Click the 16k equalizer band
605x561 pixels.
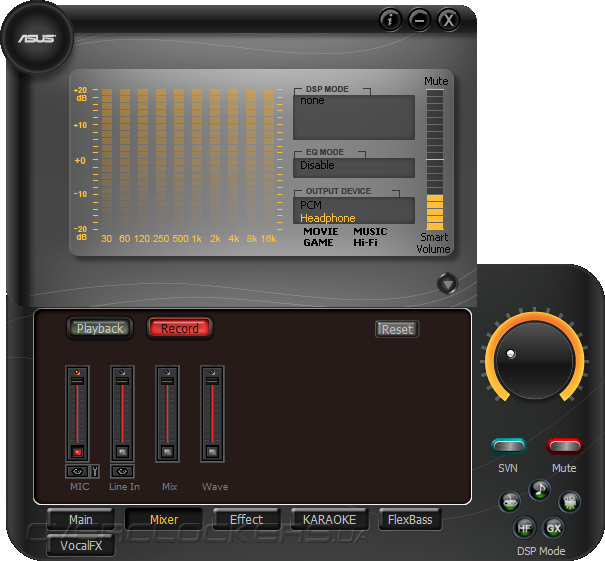[x=269, y=160]
